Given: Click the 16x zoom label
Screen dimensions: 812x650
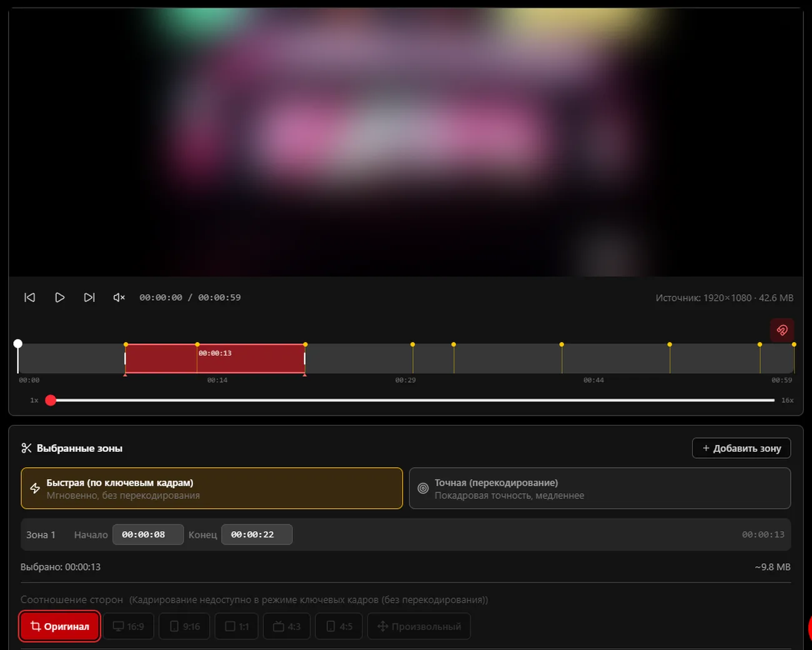Looking at the screenshot, I should pyautogui.click(x=788, y=400).
